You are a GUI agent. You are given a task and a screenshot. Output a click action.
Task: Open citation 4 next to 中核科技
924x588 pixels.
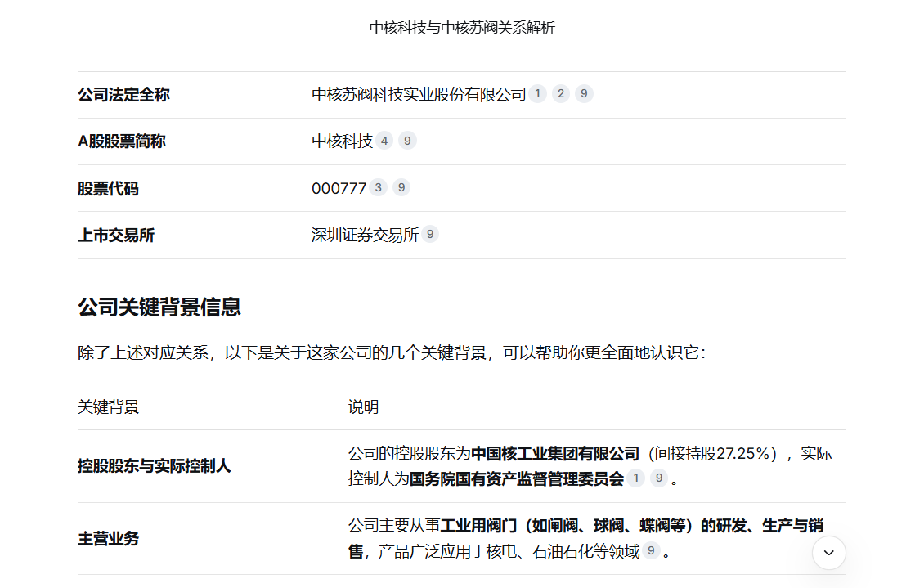384,141
